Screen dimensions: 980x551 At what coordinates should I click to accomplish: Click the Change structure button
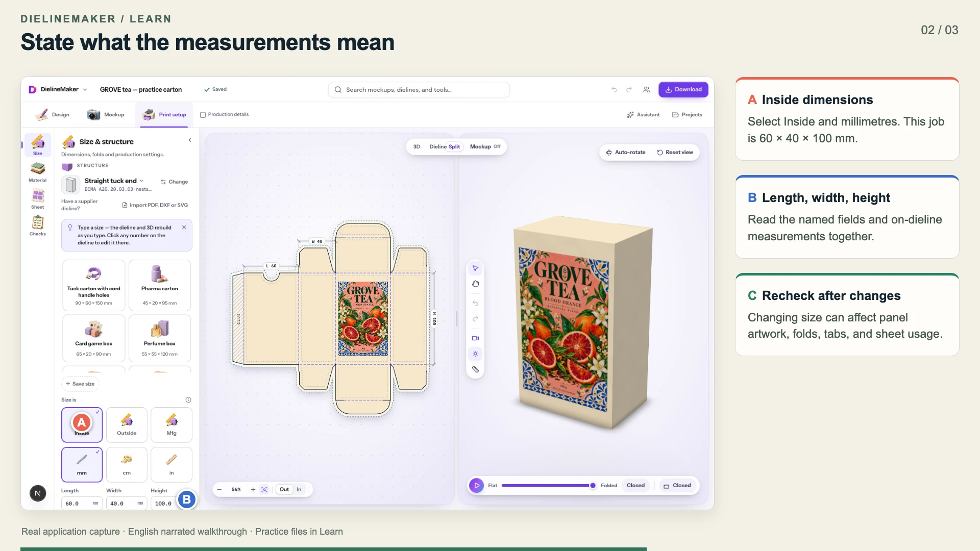(174, 182)
